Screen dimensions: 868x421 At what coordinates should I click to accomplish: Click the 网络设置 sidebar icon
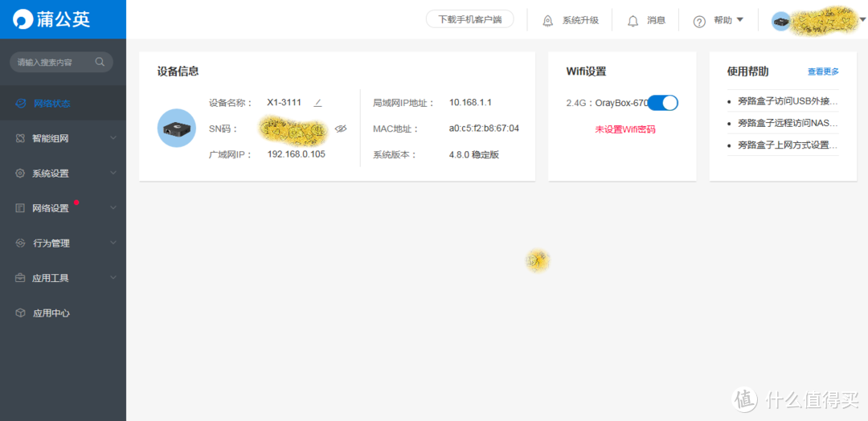[x=20, y=208]
